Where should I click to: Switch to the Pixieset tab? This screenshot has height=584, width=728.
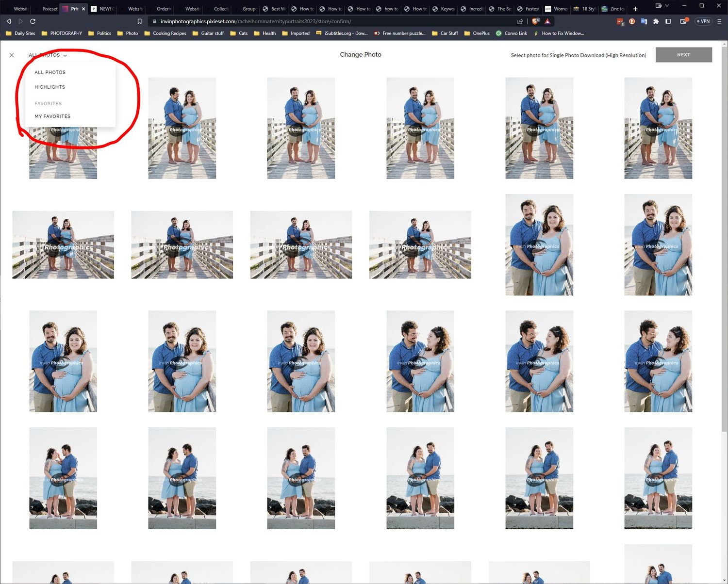47,9
